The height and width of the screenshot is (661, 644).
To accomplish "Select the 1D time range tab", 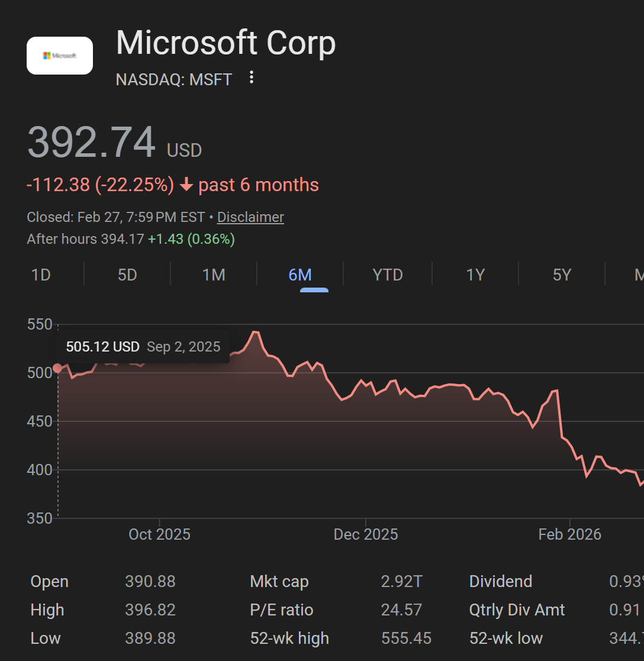I will pyautogui.click(x=41, y=275).
